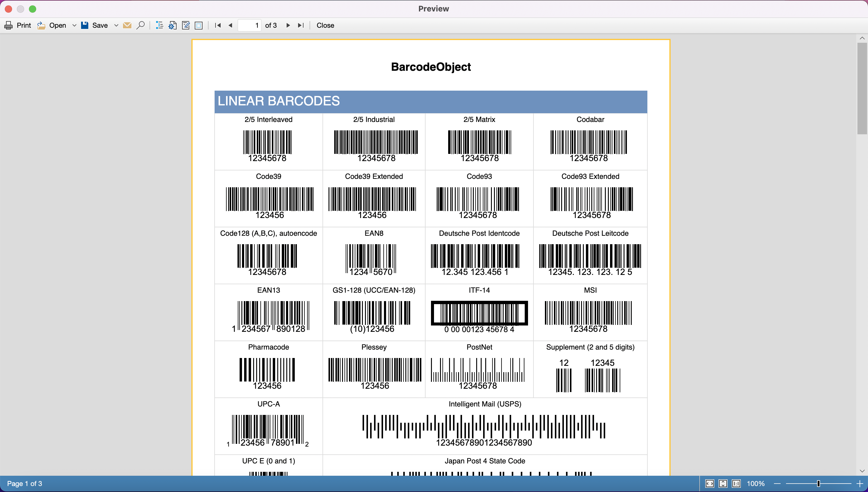Click the zoom in plus icon

860,484
